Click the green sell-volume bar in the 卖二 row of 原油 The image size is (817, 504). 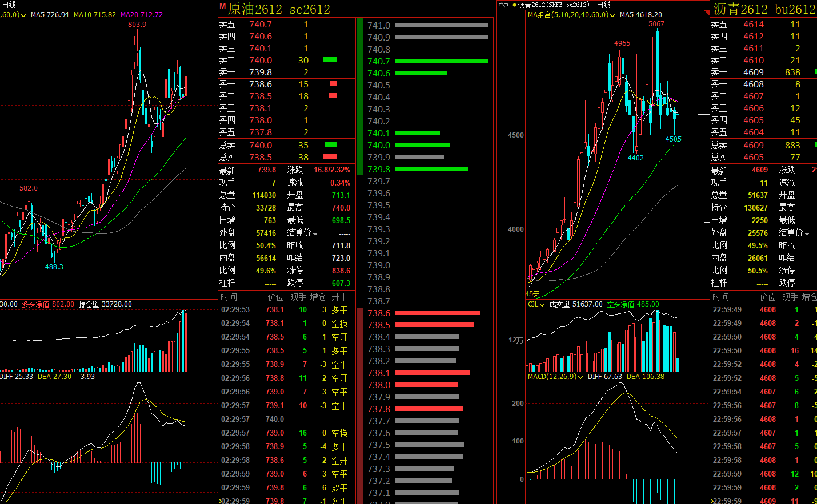click(330, 59)
